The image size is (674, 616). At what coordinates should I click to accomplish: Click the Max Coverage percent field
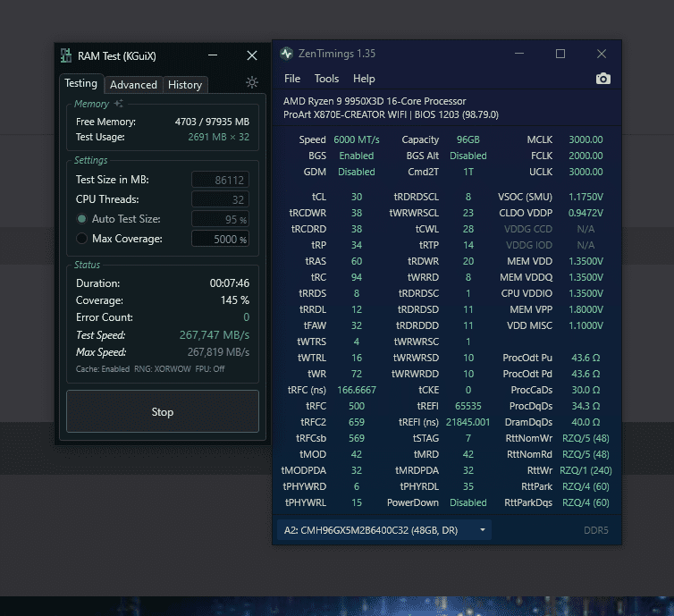[220, 239]
